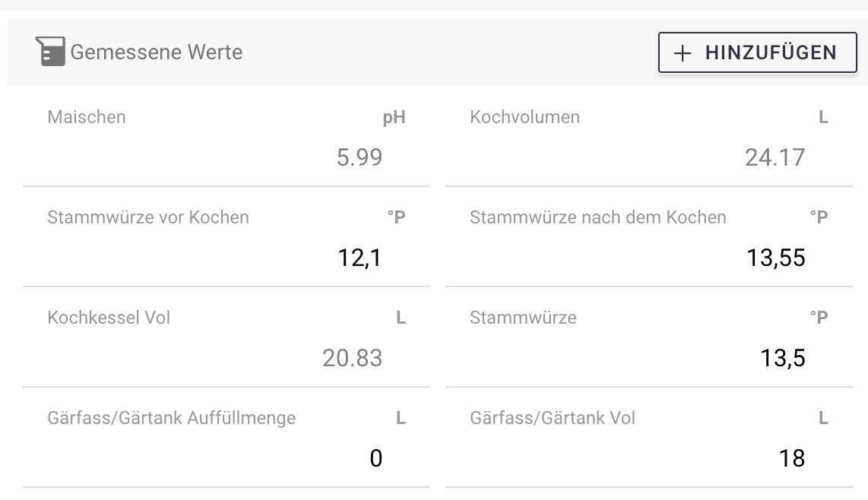Click the Kochkessel Vol label
This screenshot has height=500, width=868.
coord(109,318)
